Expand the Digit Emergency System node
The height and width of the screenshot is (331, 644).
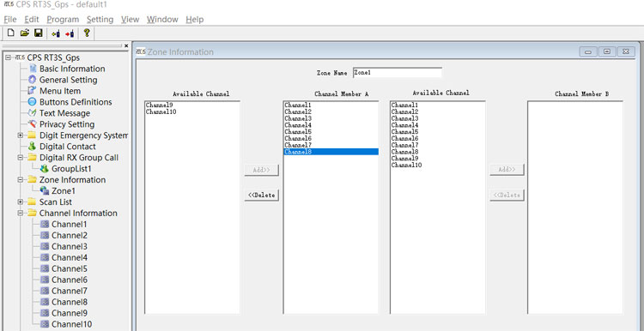coord(20,135)
